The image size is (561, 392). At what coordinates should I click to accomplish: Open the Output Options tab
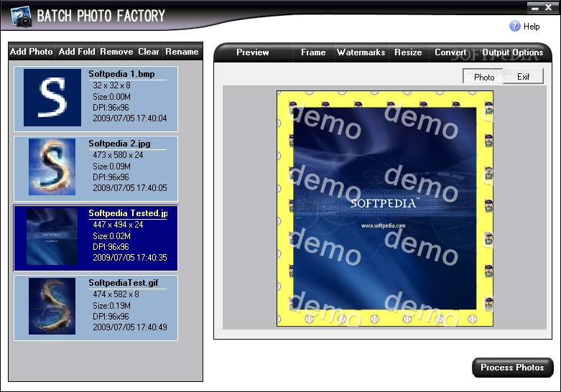512,52
